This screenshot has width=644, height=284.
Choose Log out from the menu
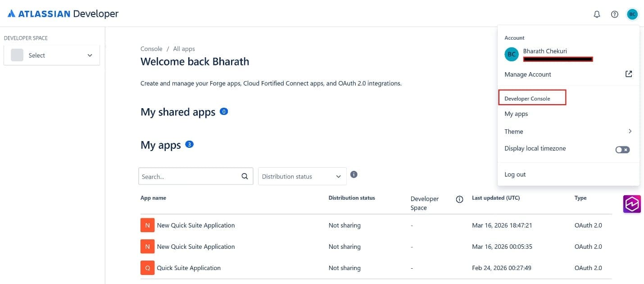coord(515,174)
